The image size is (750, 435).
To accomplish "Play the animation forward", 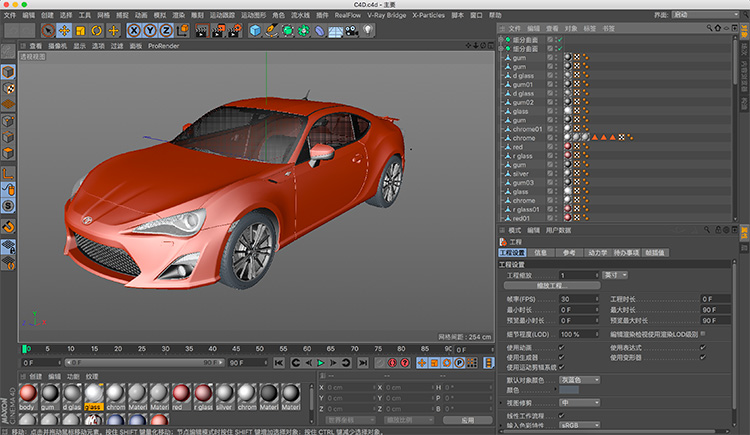I will (x=321, y=363).
